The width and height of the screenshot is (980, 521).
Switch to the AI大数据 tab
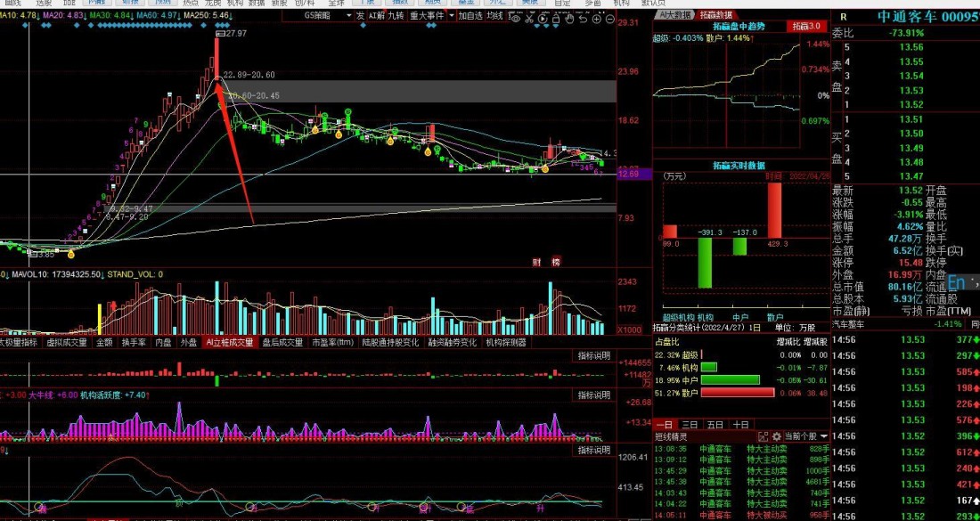675,14
